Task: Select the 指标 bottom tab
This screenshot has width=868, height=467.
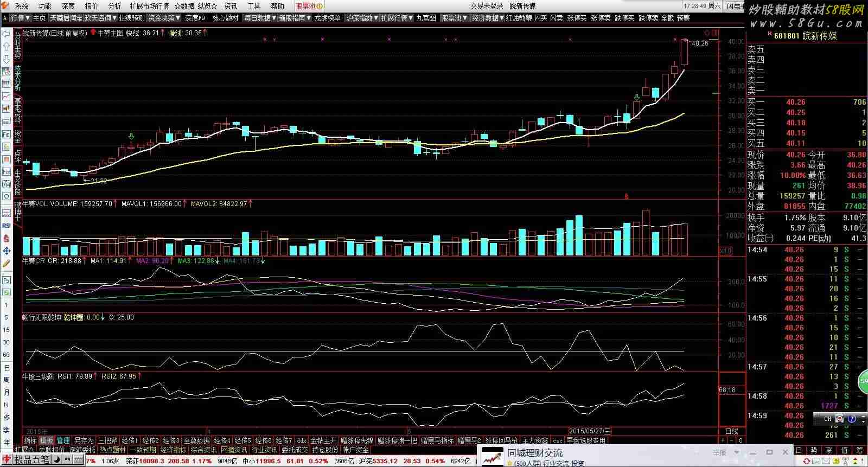Action: (30, 440)
